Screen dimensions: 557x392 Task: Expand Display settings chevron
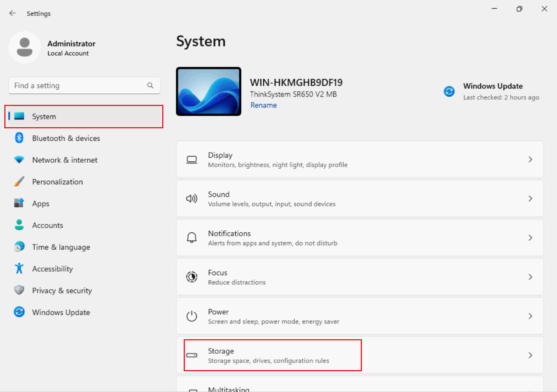[530, 160]
